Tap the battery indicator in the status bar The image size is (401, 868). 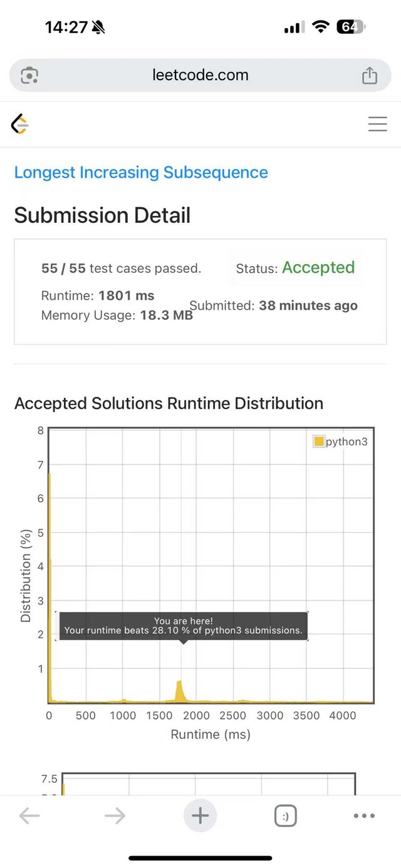click(350, 27)
